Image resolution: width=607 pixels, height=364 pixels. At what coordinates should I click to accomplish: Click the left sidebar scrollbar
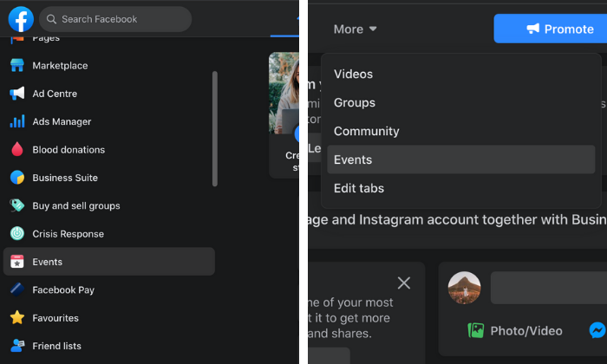215,129
